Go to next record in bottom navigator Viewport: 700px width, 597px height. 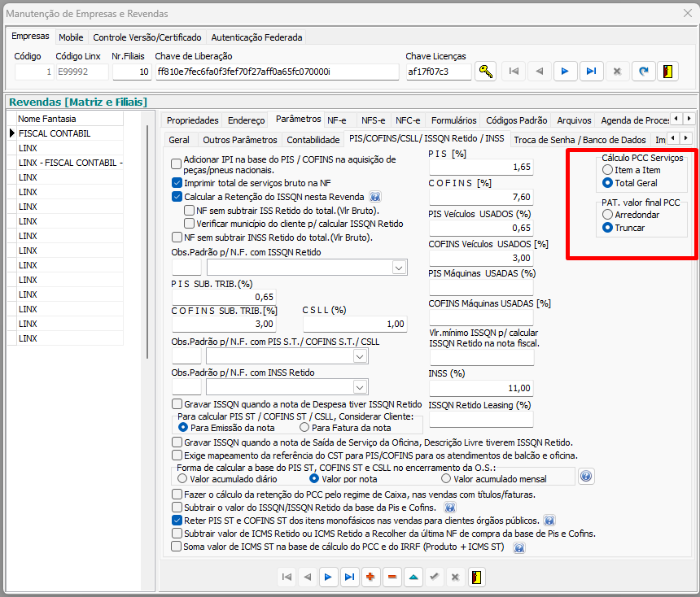point(328,577)
